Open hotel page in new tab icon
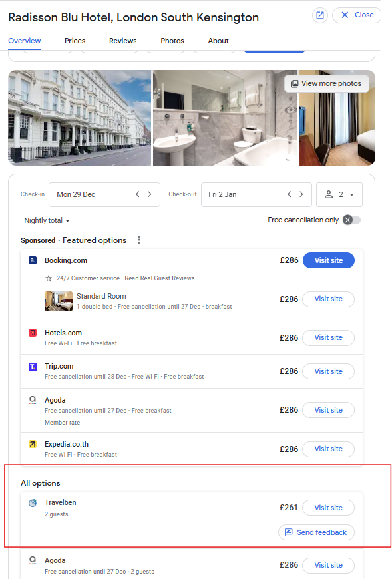The image size is (392, 579). point(320,15)
